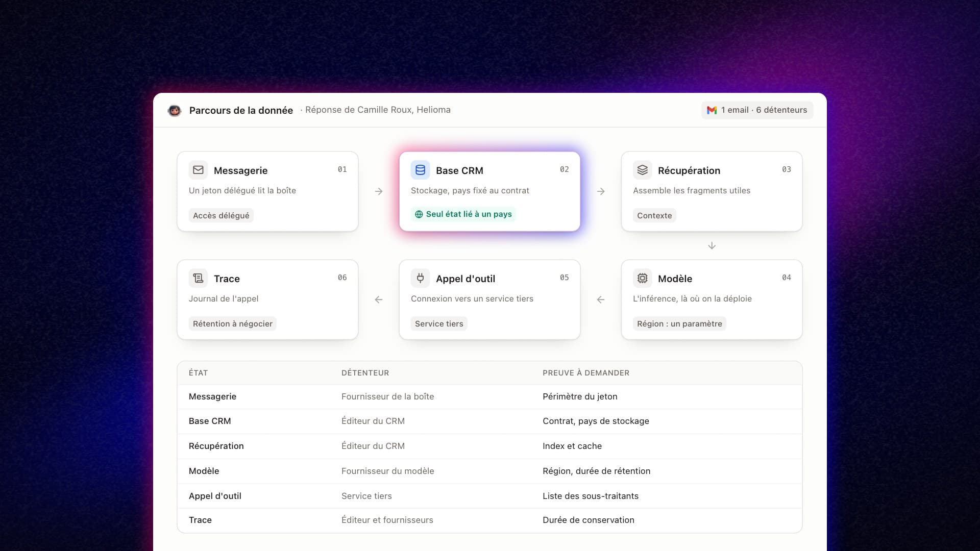Click "Journal de l'appel" description

[x=224, y=298]
